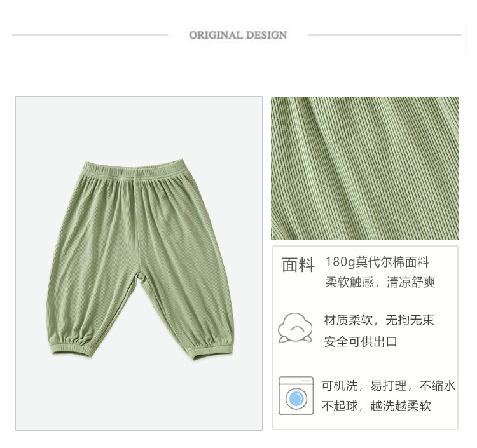Open the green pants product photo

pos(139,263)
